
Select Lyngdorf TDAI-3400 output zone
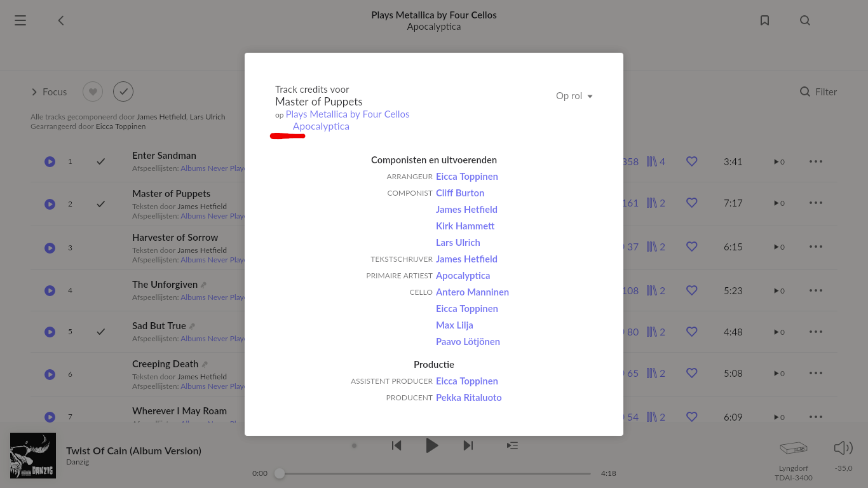793,461
